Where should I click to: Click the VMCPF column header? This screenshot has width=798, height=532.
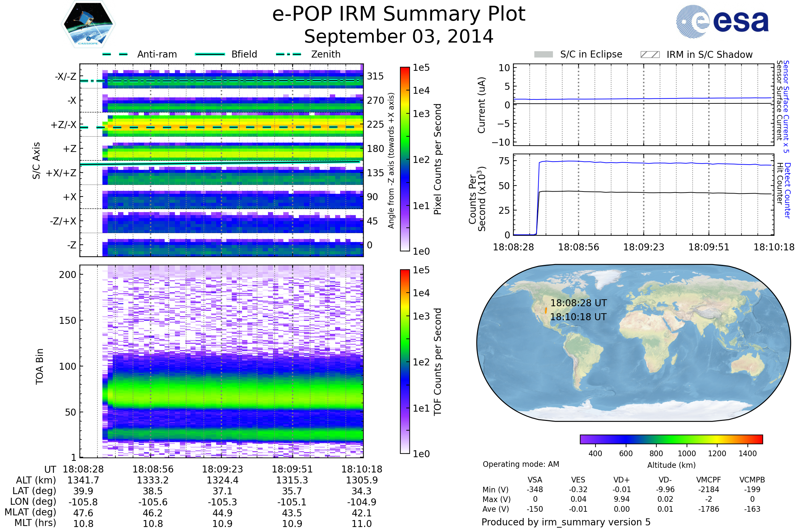pyautogui.click(x=709, y=480)
